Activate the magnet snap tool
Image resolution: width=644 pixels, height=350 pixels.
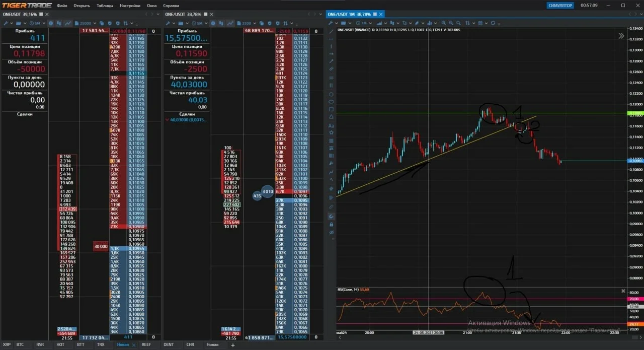coord(331,216)
